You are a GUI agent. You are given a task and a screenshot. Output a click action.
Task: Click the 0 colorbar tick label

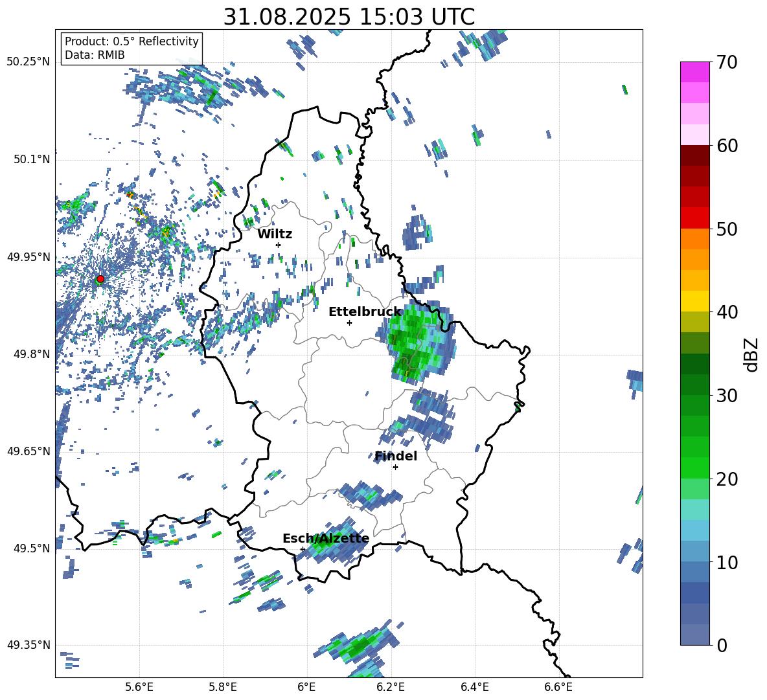click(722, 645)
